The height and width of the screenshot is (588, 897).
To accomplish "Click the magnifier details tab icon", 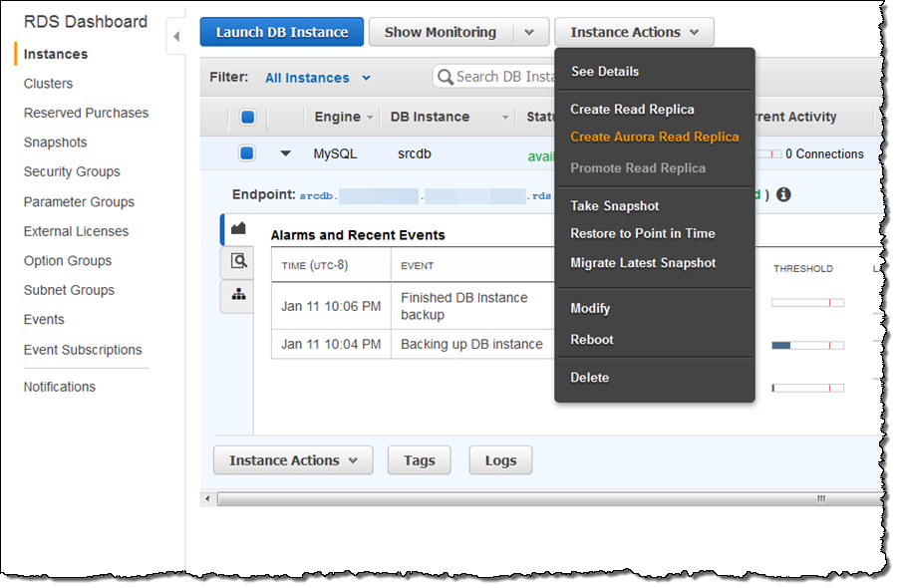I will [x=237, y=261].
